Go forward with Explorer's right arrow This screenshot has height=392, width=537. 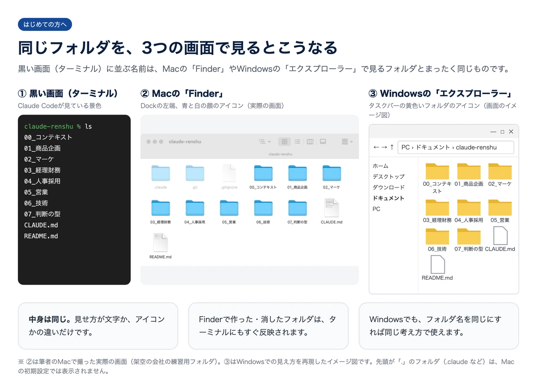[384, 147]
